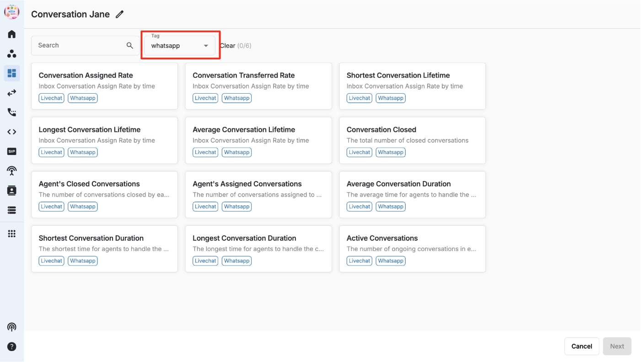This screenshot has width=644, height=362.
Task: Open the apps grid sidebar icon
Action: tap(12, 234)
